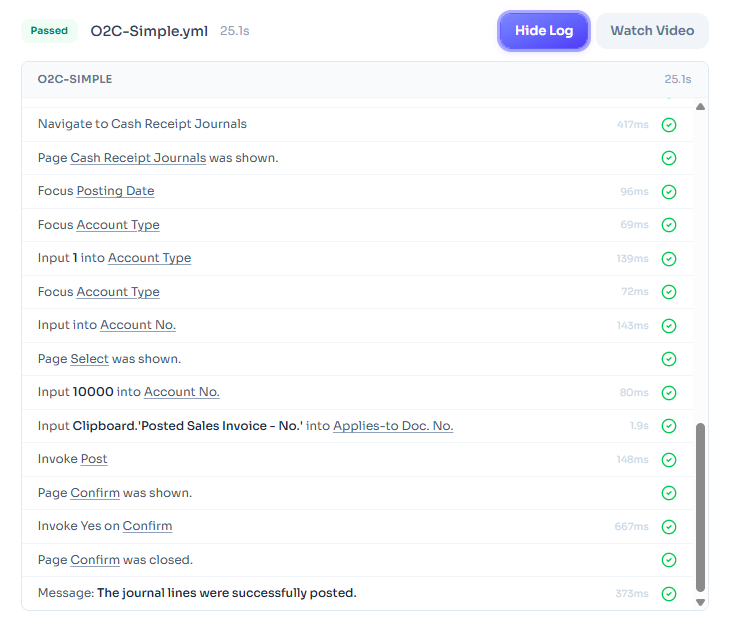Click check icon on 69ms Focus Account Type
Image resolution: width=730 pixels, height=632 pixels.
pyautogui.click(x=669, y=225)
